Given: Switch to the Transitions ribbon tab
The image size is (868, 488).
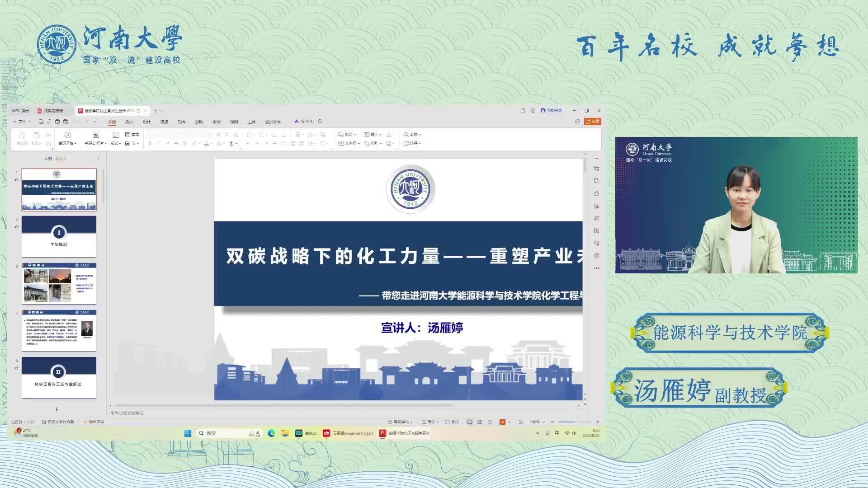Looking at the screenshot, I should pyautogui.click(x=164, y=122).
